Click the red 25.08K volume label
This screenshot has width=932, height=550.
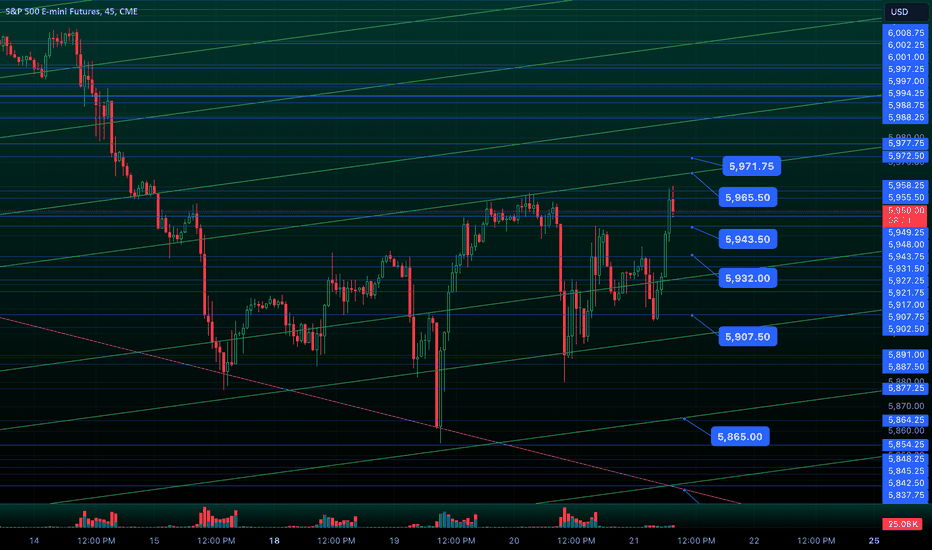(903, 524)
